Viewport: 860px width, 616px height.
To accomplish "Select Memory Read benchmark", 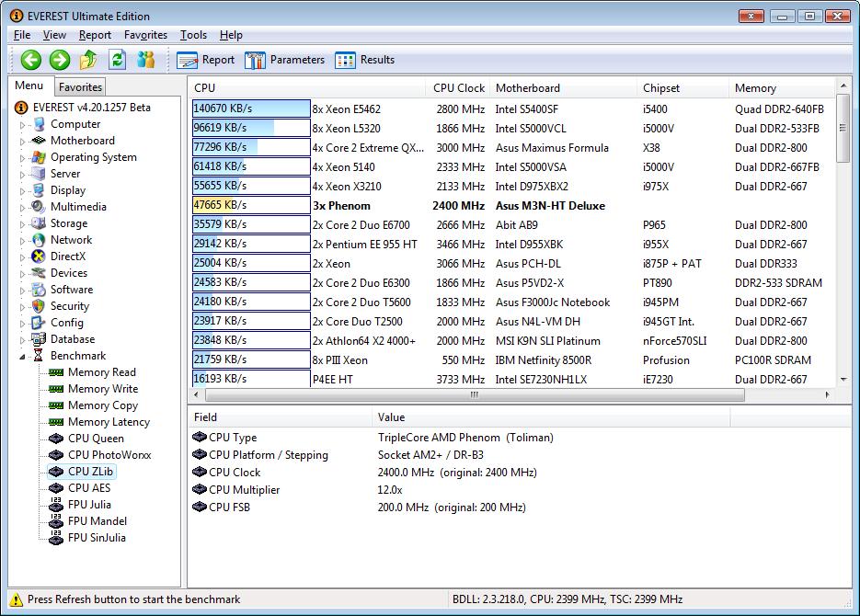I will click(x=101, y=372).
